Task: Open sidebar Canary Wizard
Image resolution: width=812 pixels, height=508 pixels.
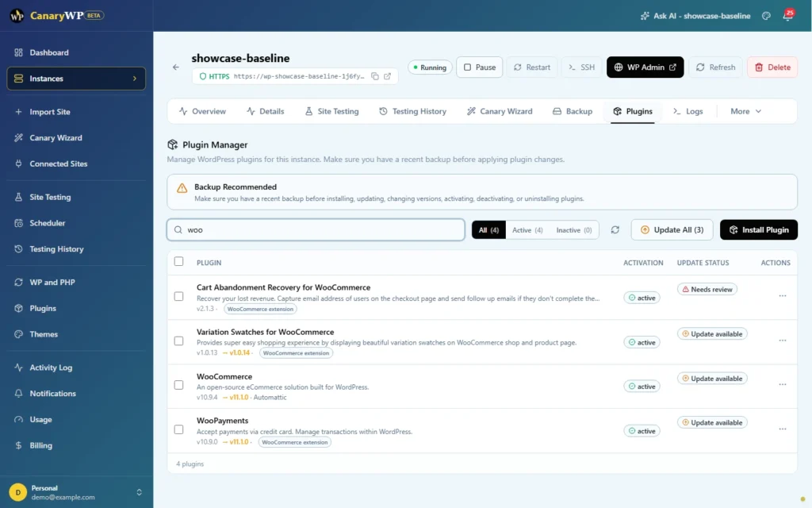Action: (x=76, y=137)
